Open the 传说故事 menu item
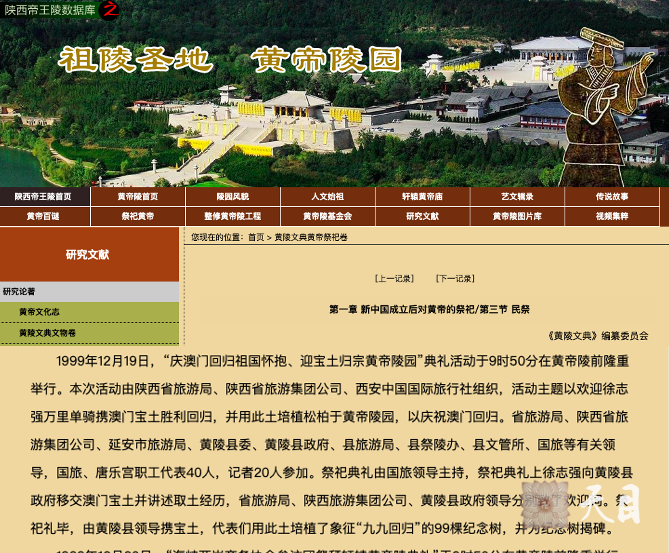Screen dimensions: 669x553 (612, 197)
